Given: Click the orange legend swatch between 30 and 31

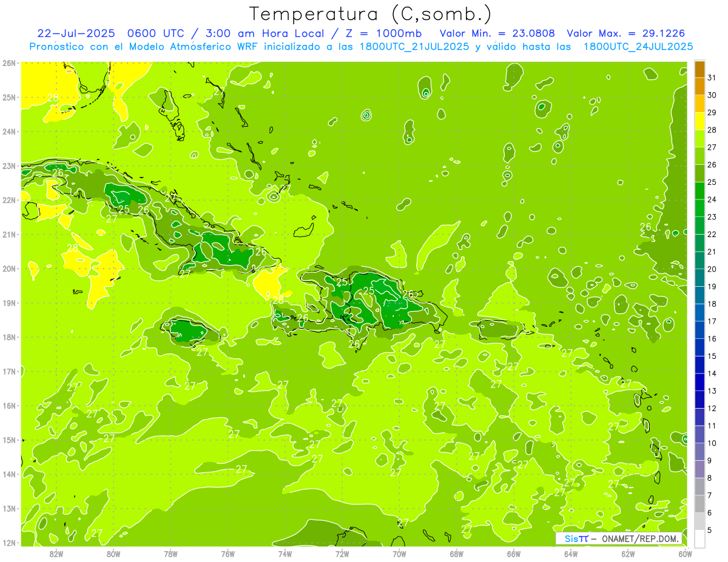Looking at the screenshot, I should [699, 87].
